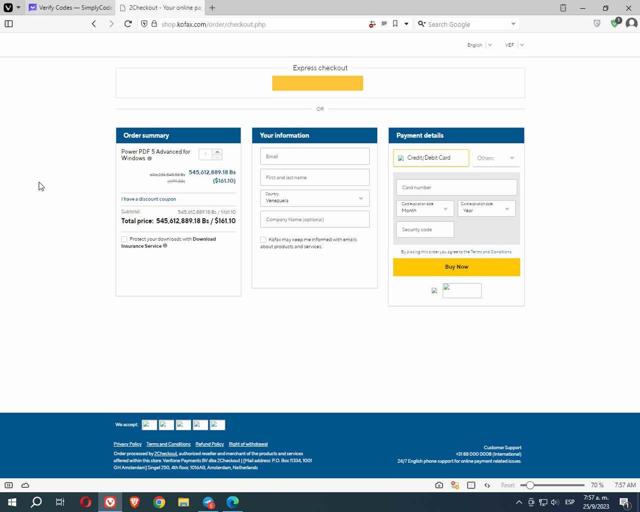Click I have a discount coupon link

click(x=149, y=199)
